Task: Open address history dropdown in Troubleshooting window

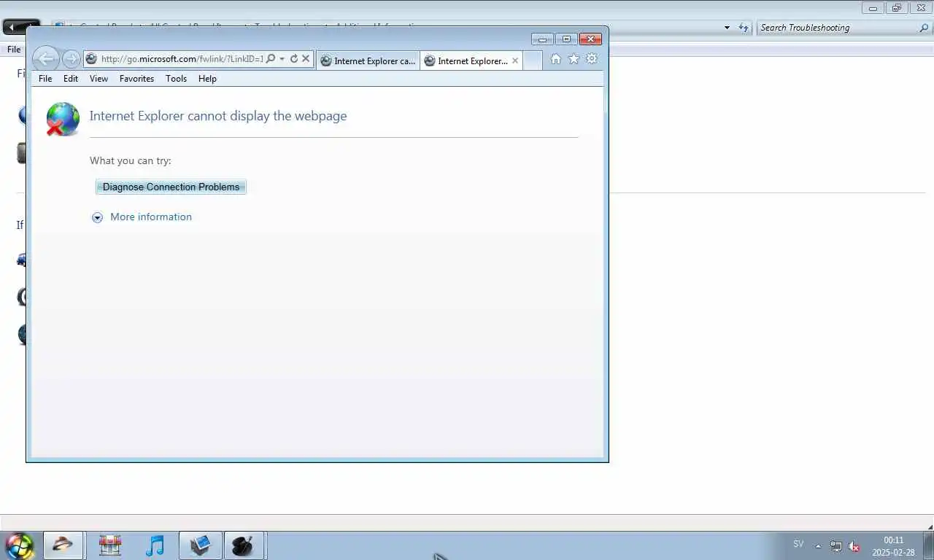Action: point(727,28)
